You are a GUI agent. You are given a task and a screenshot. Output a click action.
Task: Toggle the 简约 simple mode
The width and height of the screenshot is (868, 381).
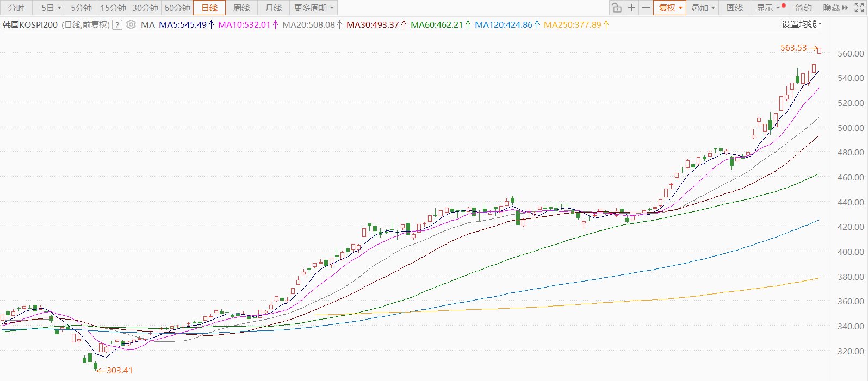click(803, 8)
